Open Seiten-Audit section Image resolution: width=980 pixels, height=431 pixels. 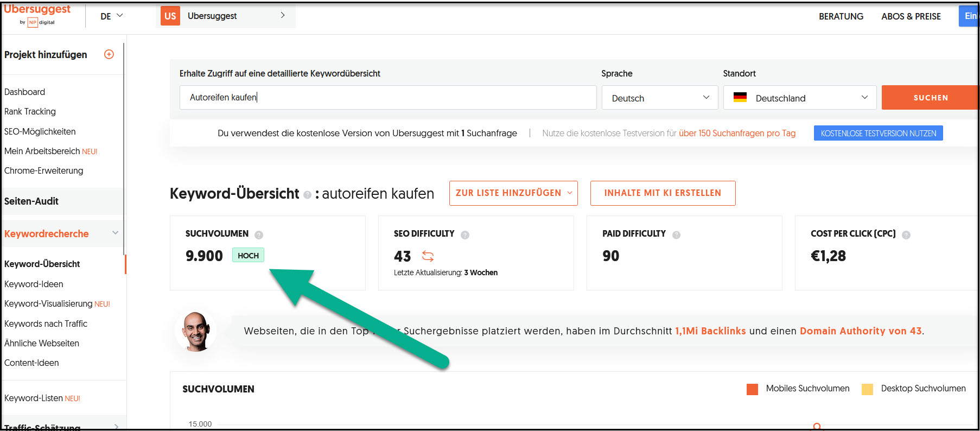pos(31,201)
